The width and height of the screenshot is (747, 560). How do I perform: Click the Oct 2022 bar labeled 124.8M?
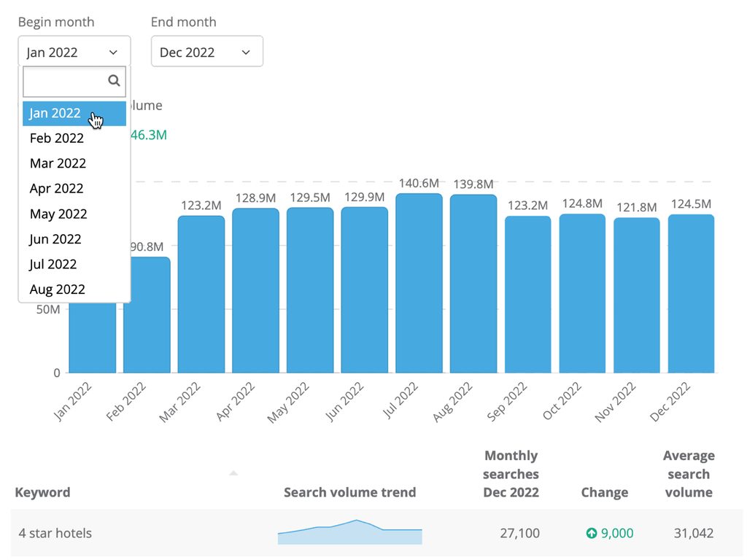point(582,293)
